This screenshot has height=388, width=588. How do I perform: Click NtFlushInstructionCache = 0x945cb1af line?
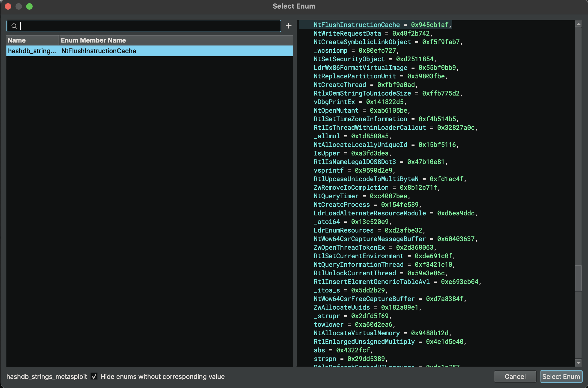[x=383, y=25]
